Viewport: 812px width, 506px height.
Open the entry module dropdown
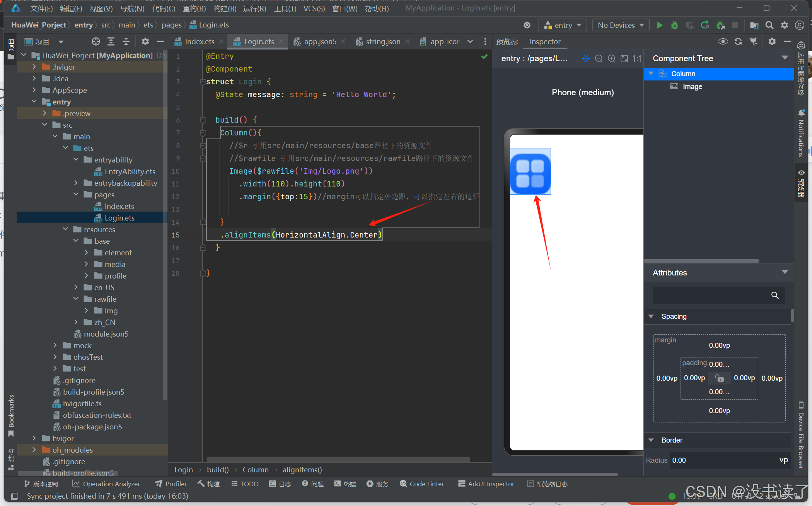point(563,25)
